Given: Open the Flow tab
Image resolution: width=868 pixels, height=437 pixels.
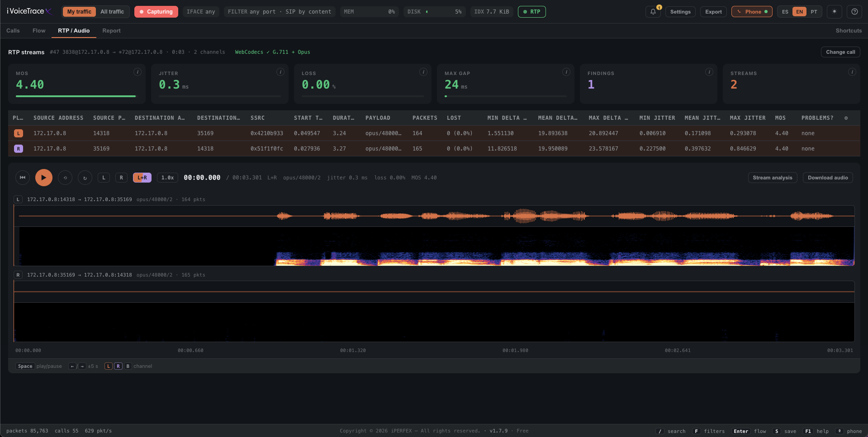Looking at the screenshot, I should pyautogui.click(x=39, y=31).
